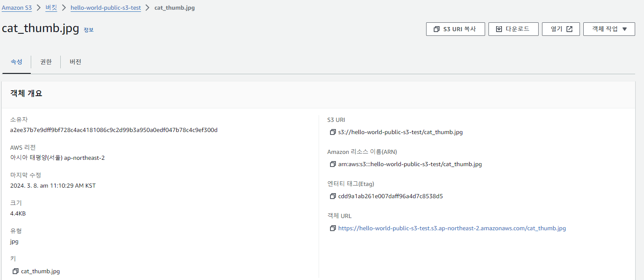This screenshot has width=644, height=280.
Task: Copy the object URL icon
Action: pyautogui.click(x=333, y=229)
